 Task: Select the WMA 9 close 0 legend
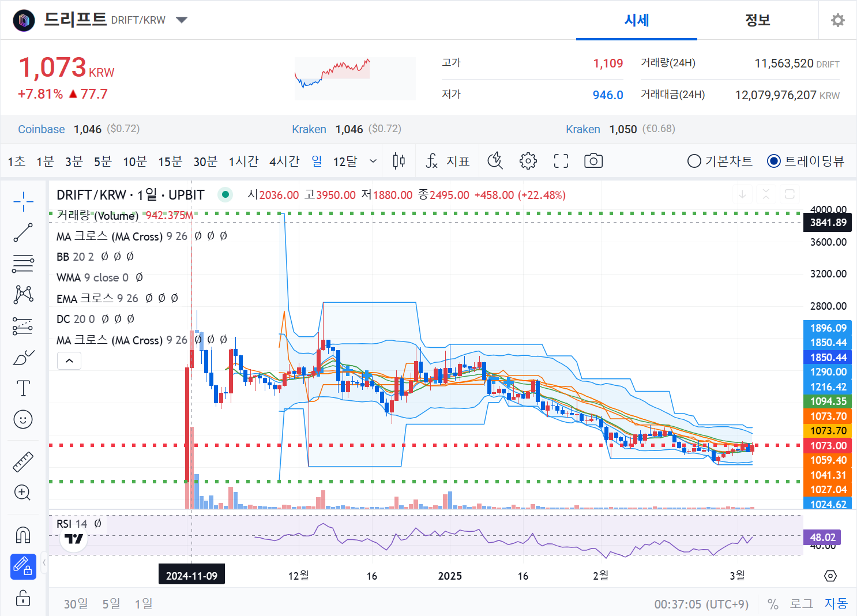coord(92,277)
